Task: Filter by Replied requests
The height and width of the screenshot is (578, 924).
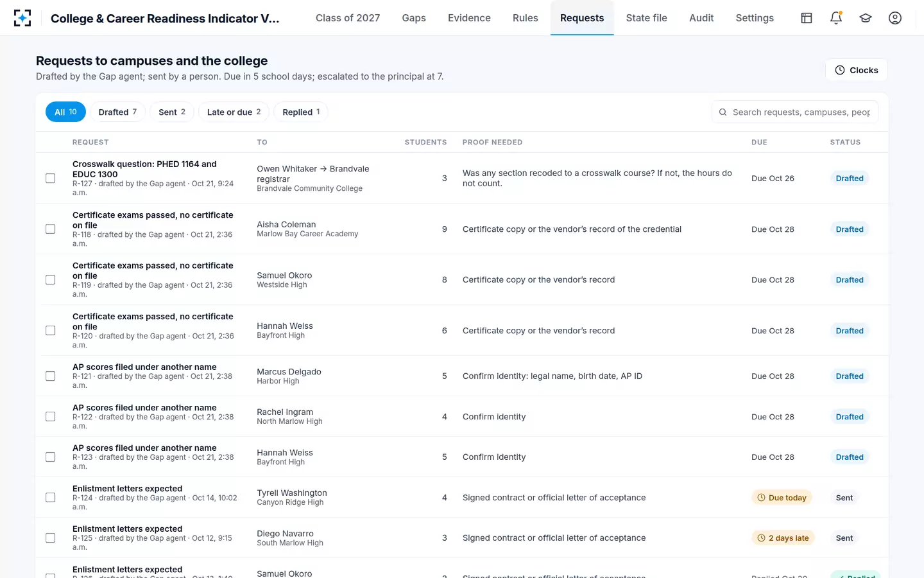Action: pos(301,112)
